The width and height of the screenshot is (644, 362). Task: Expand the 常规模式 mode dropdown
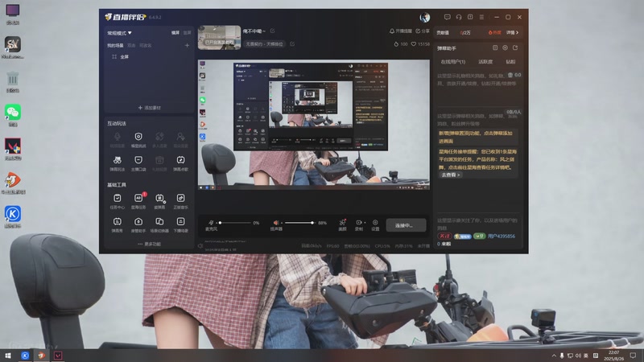tap(119, 33)
